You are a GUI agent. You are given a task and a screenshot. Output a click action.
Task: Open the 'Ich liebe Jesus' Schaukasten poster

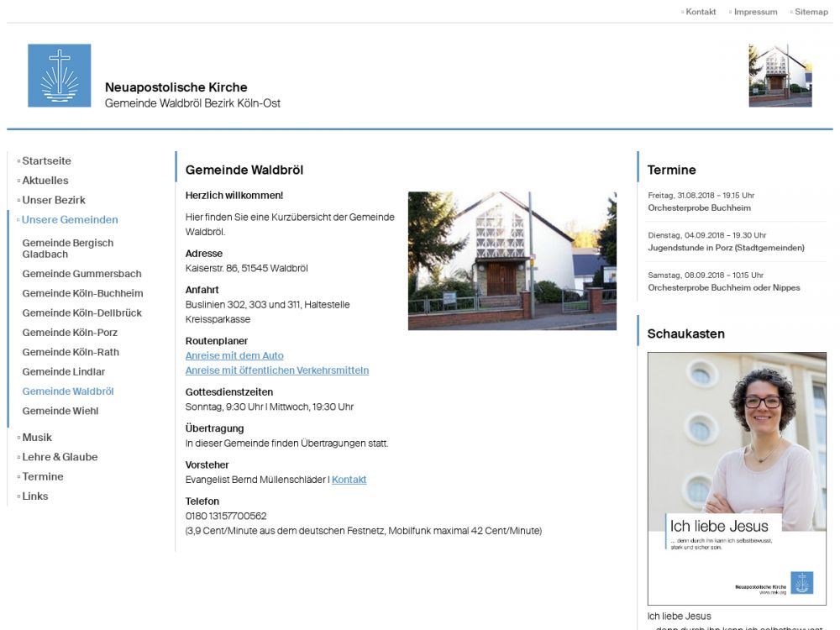click(x=737, y=478)
